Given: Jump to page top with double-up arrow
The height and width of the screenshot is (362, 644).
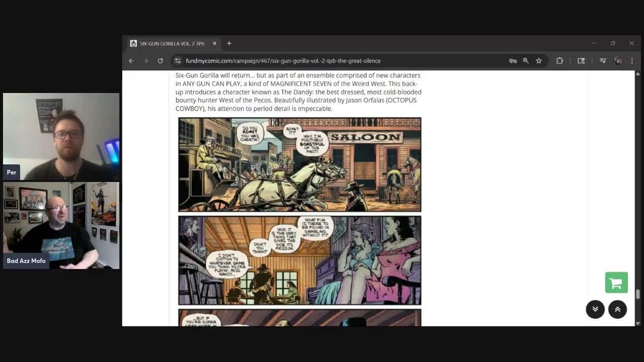Looking at the screenshot, I should coord(617,309).
